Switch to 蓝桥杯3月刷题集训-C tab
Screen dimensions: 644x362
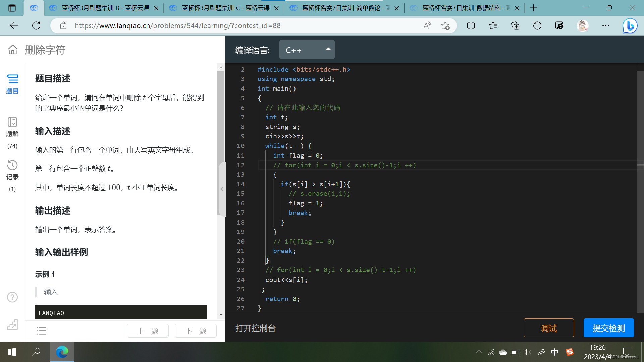pyautogui.click(x=225, y=8)
